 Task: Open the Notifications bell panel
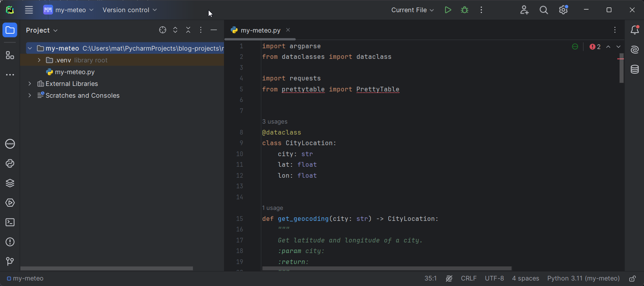pyautogui.click(x=635, y=30)
